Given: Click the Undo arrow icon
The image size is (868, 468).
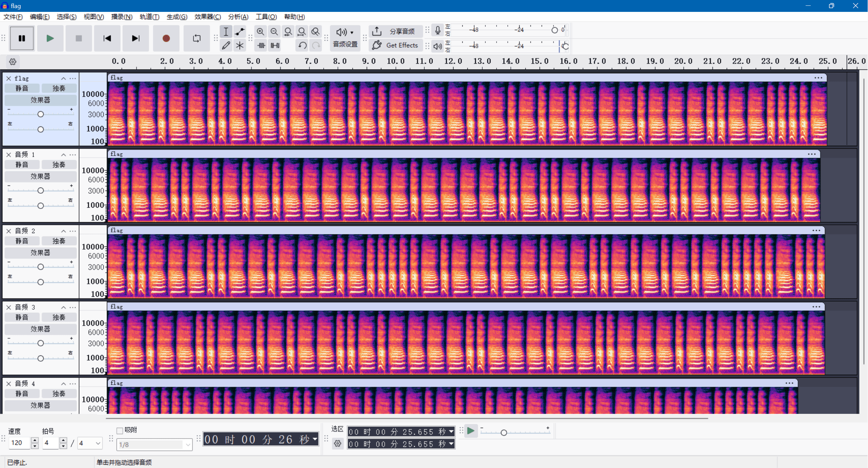Looking at the screenshot, I should (x=302, y=45).
